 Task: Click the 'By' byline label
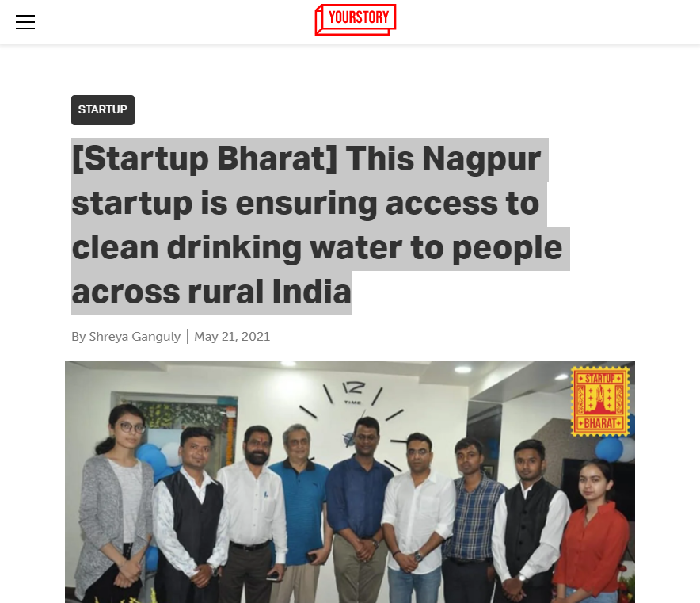click(x=78, y=336)
